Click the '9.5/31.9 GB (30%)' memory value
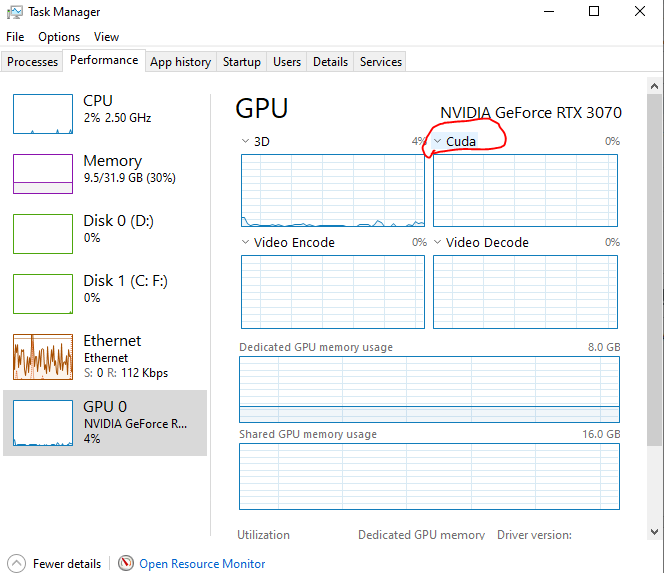664x573 pixels. 130,178
